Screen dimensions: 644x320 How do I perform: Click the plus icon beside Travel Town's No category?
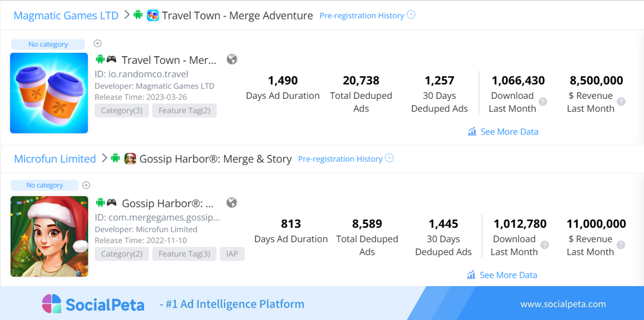(x=97, y=43)
